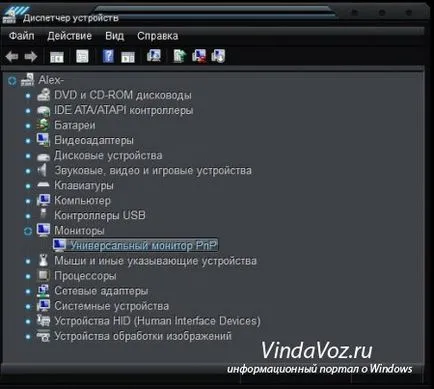Click the Универсальный монитор PnP device icon
This screenshot has height=389, width=434.
60,245
